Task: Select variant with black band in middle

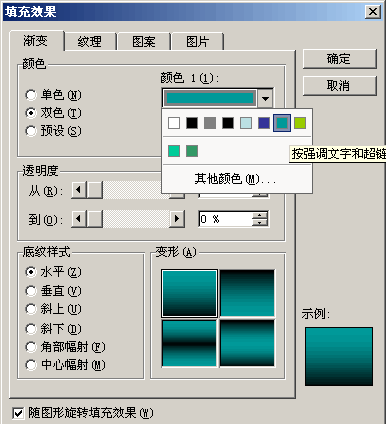Action: point(189,343)
